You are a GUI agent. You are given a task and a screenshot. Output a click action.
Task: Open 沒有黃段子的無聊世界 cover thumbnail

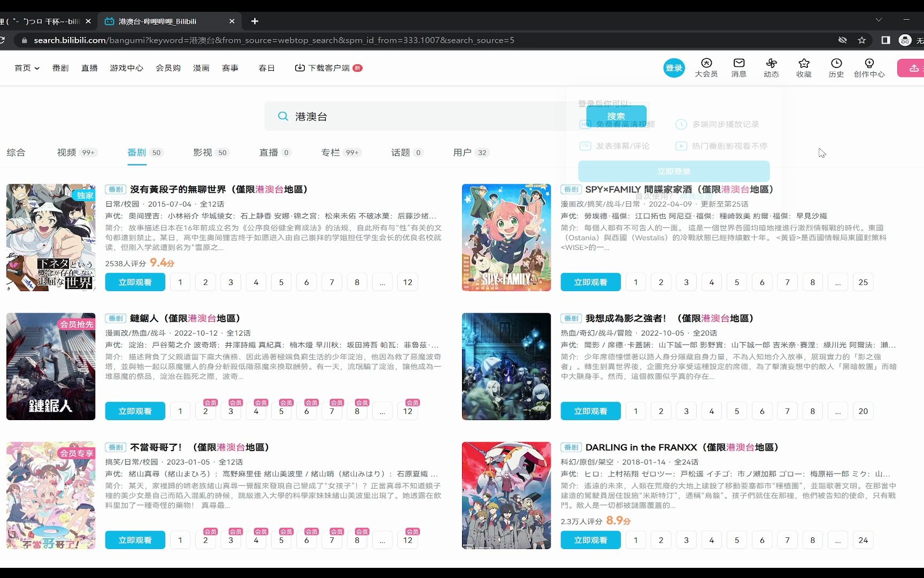(x=51, y=238)
